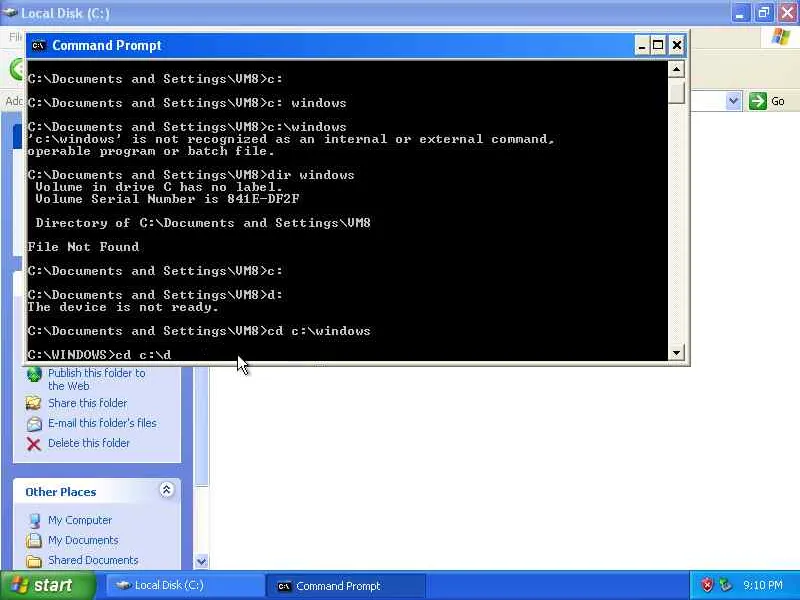Close the Command Prompt window
The image size is (800, 600).
pos(677,45)
